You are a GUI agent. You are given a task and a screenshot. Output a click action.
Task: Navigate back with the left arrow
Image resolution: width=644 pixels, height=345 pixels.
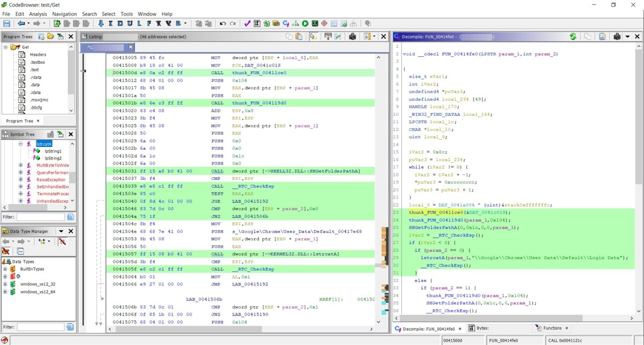[x=20, y=24]
